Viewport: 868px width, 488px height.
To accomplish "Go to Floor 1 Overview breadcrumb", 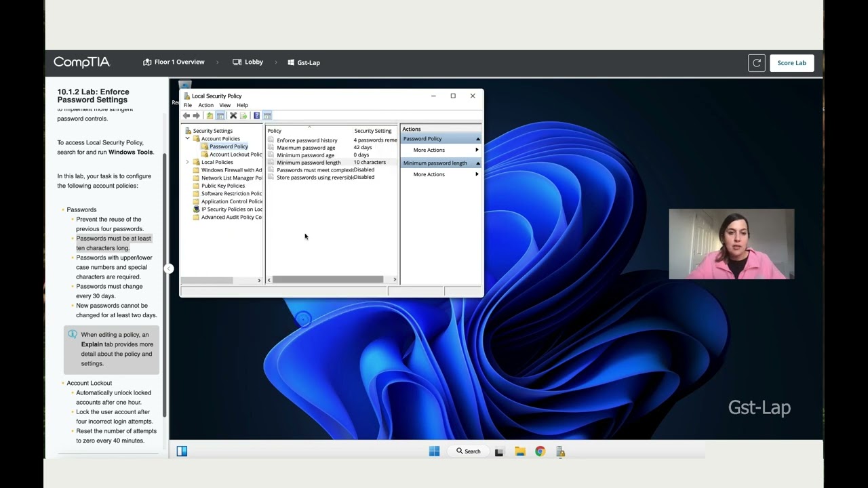I will pos(174,62).
